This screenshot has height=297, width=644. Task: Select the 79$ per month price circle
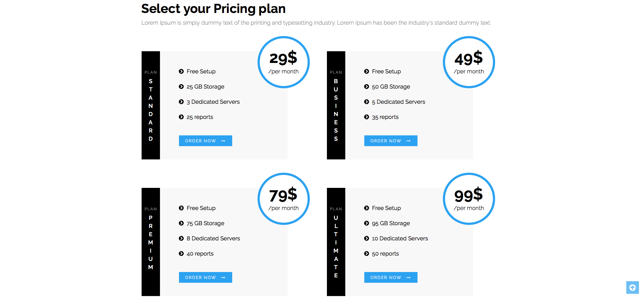pyautogui.click(x=284, y=199)
